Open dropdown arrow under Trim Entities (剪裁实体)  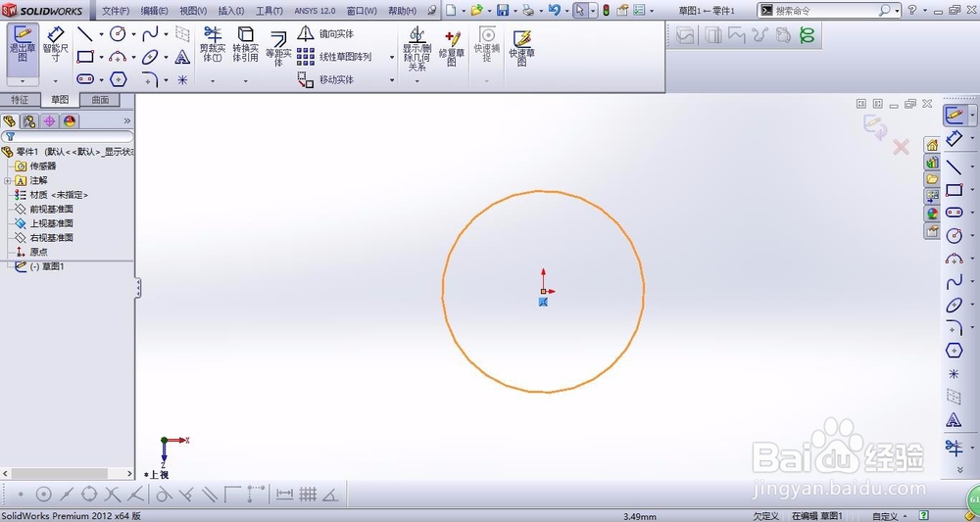[213, 80]
